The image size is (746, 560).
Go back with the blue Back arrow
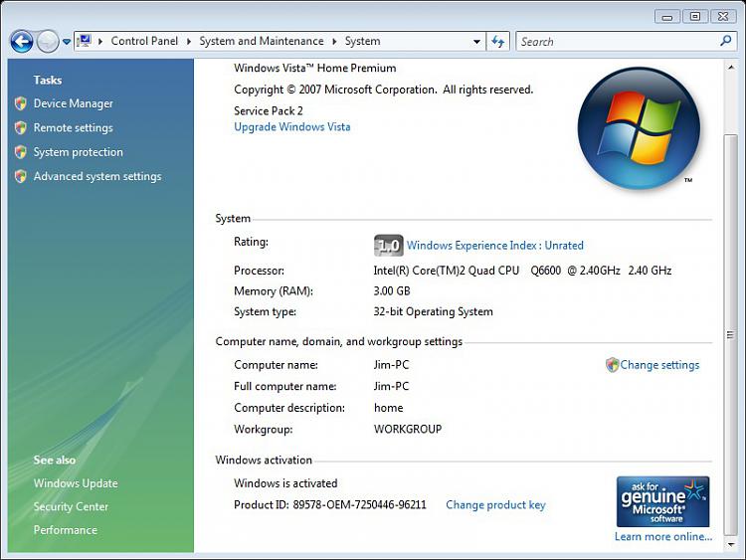click(x=22, y=42)
